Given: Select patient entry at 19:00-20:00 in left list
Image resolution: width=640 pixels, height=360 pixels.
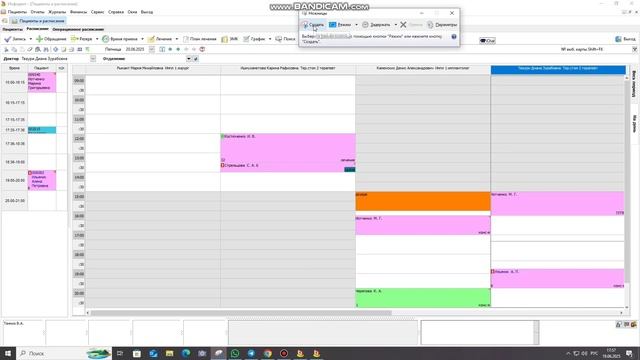Looking at the screenshot, I should [42, 180].
